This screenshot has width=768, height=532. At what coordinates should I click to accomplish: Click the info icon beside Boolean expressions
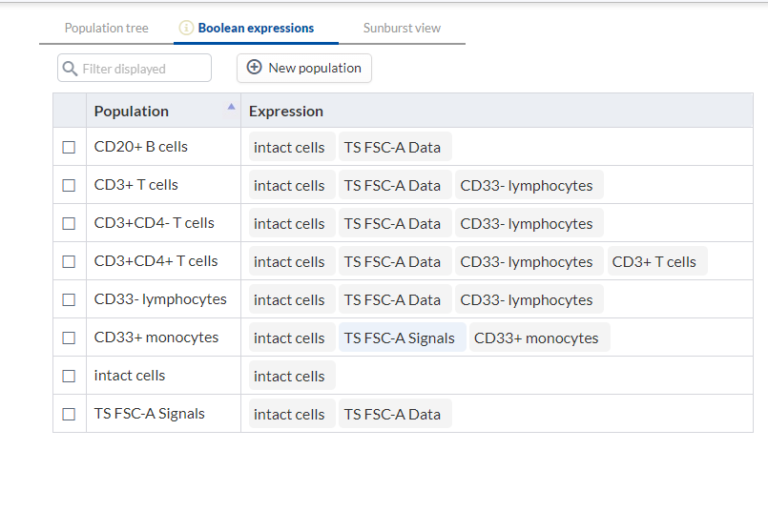[186, 28]
